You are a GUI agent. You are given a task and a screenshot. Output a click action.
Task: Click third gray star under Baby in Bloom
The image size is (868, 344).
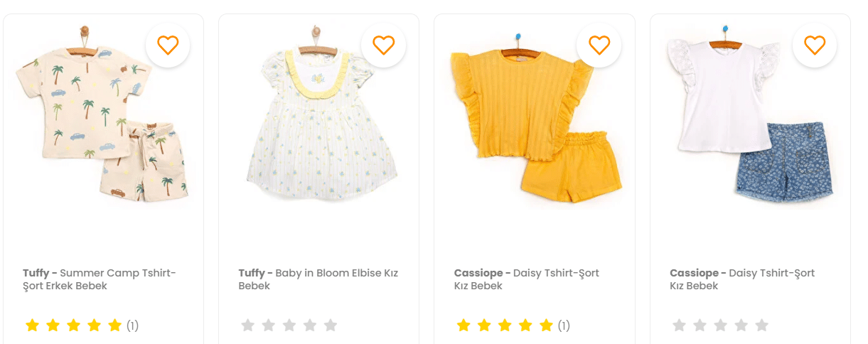click(x=289, y=326)
